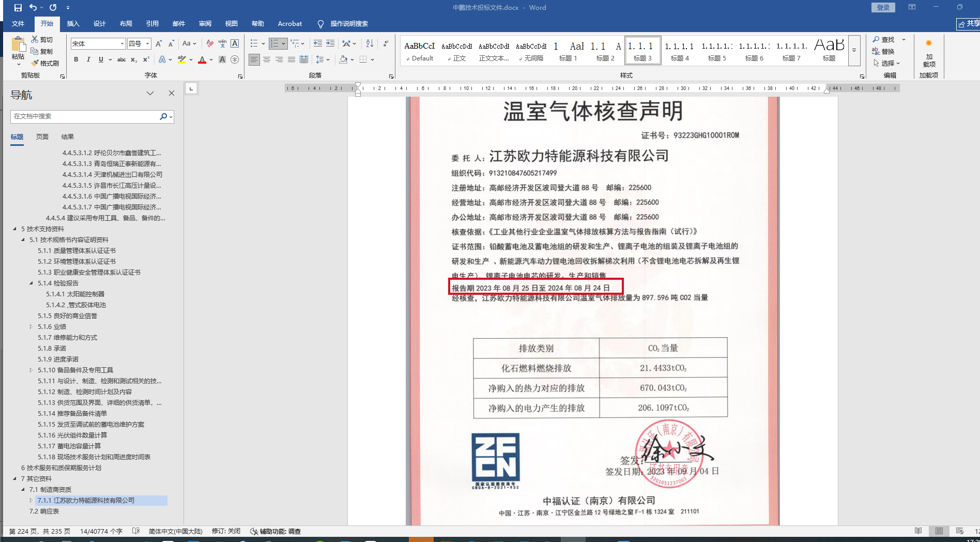The height and width of the screenshot is (542, 980).
Task: Toggle Underline formatting
Action: 101,59
